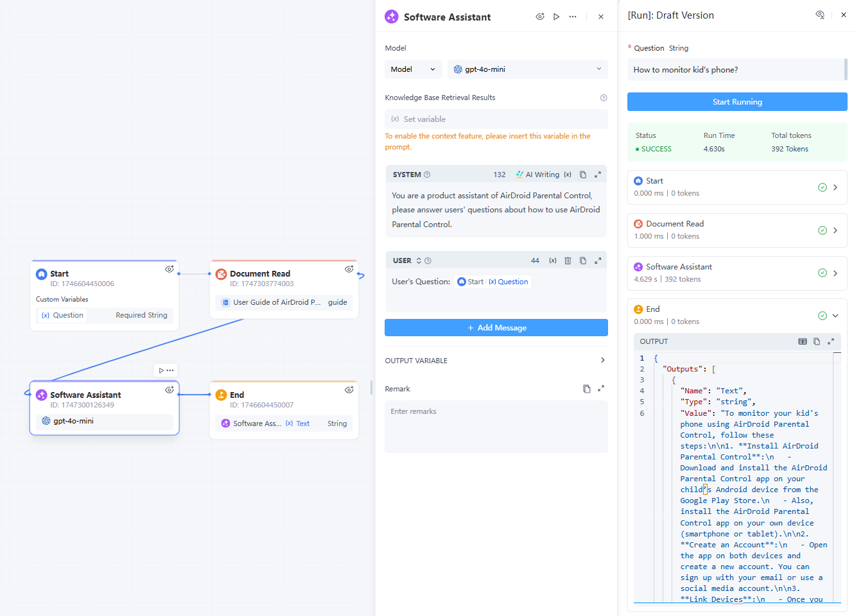
Task: Click the play icon above Software Assistant node
Action: coord(161,370)
